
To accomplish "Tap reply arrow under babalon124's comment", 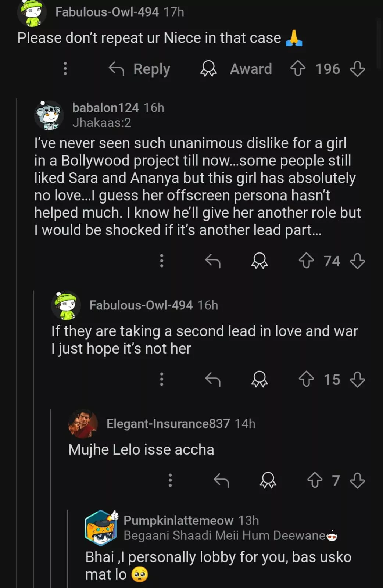I will click(213, 261).
